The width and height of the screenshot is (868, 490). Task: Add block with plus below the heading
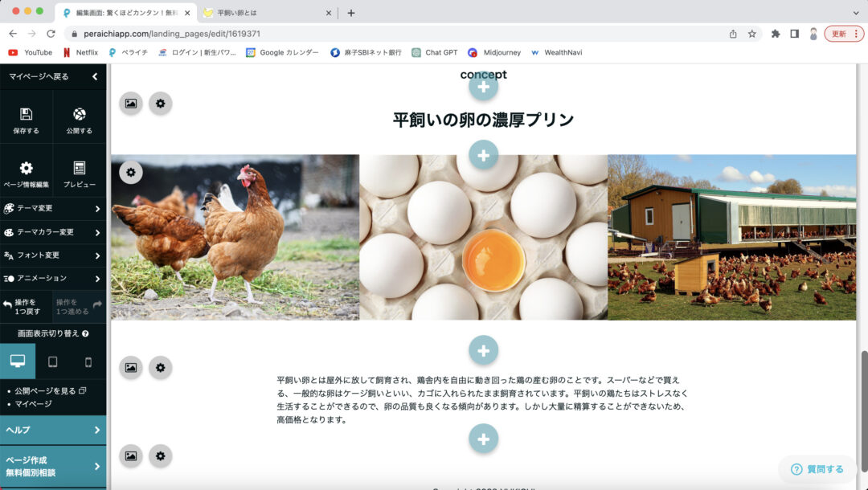pyautogui.click(x=483, y=155)
